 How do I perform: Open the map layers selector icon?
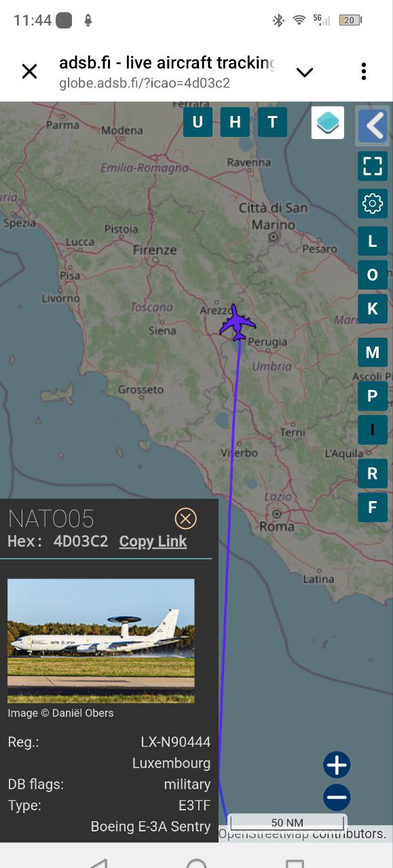(328, 123)
